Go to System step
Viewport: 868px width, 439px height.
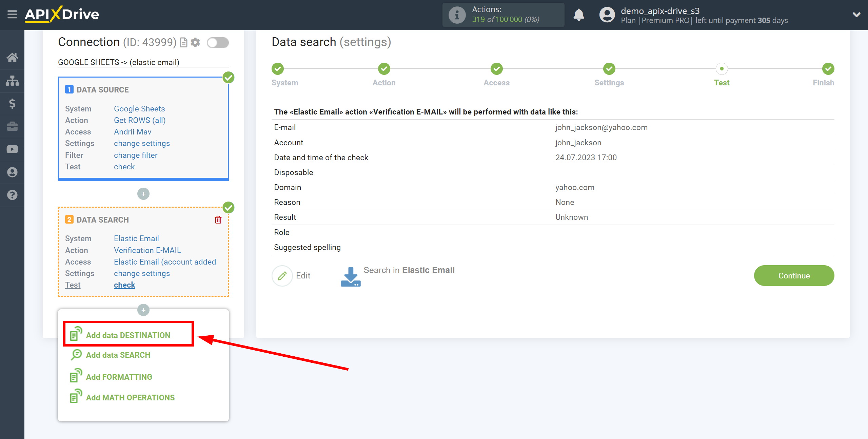(x=278, y=69)
